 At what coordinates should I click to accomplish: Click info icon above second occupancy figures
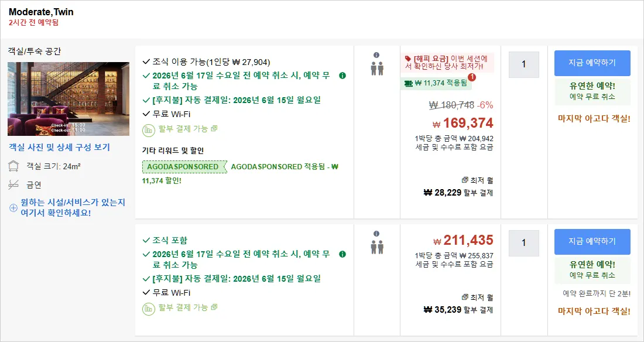tap(376, 234)
